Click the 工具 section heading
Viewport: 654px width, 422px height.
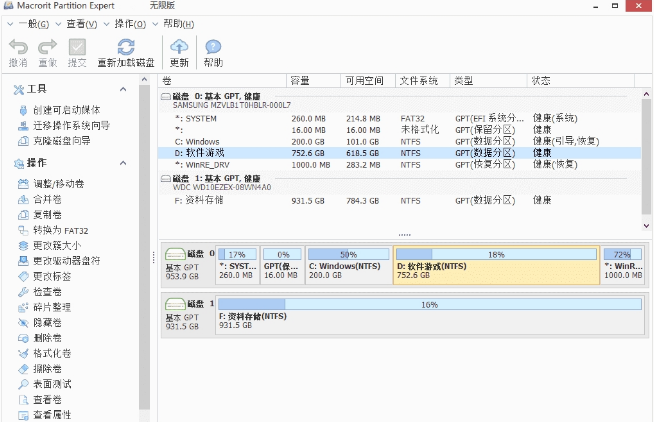point(37,89)
